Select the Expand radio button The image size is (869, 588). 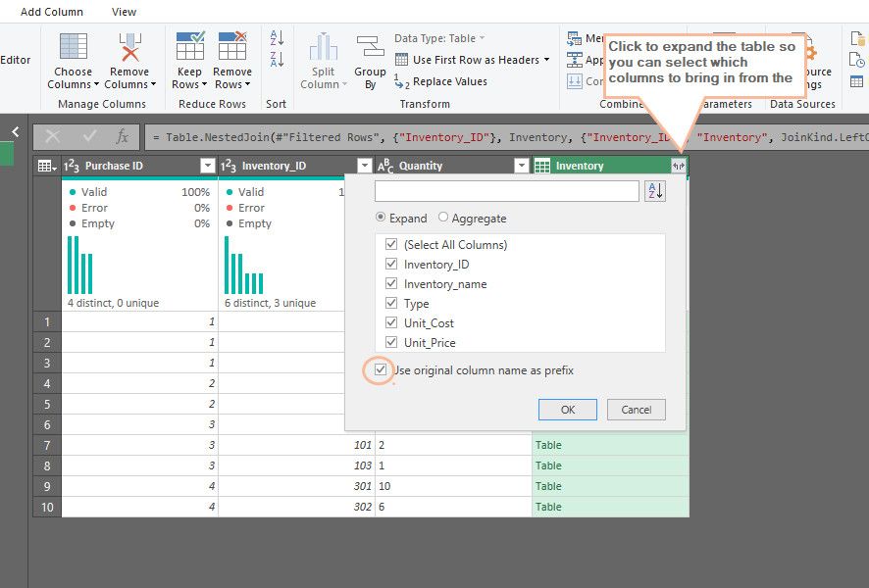(x=381, y=218)
